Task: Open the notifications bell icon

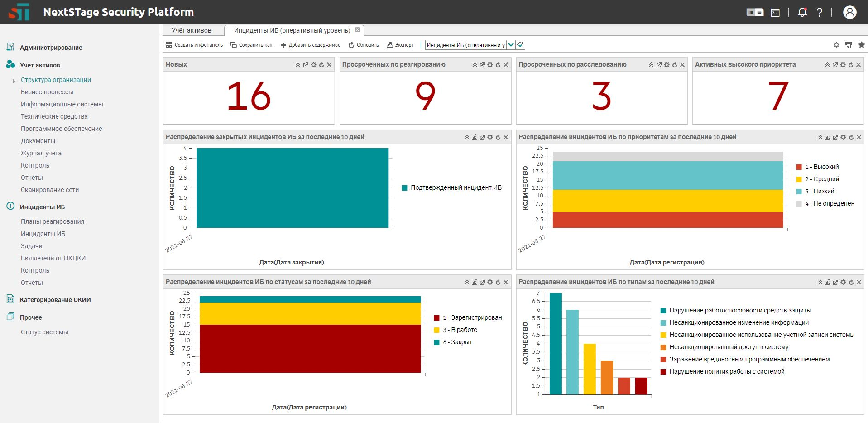Action: (802, 12)
